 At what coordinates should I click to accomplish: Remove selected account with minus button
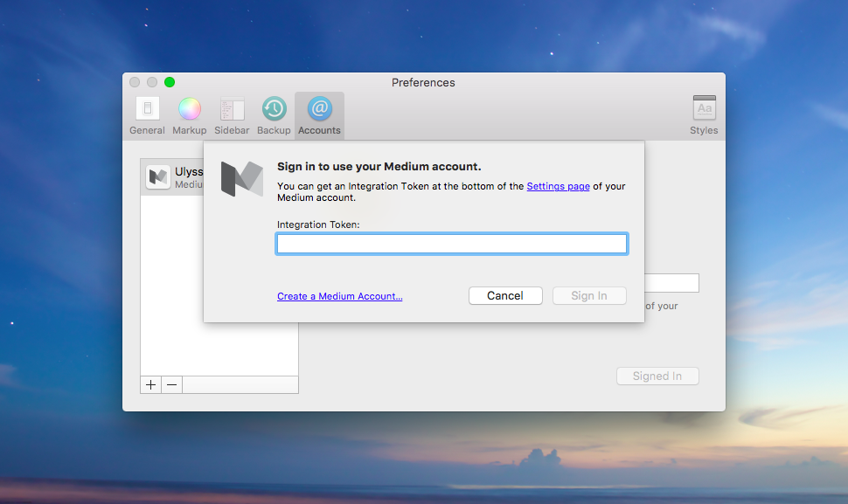pyautogui.click(x=172, y=384)
